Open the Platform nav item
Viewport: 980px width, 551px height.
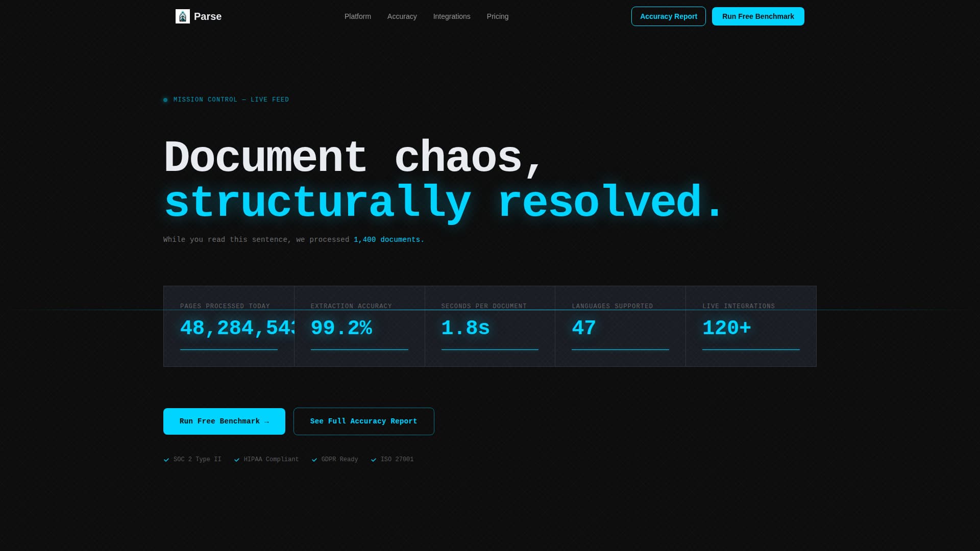coord(358,16)
